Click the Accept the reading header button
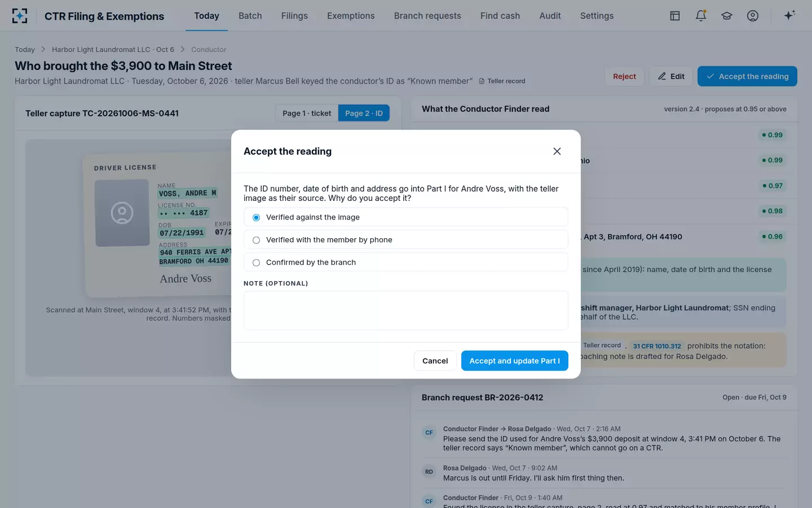 tap(747, 76)
